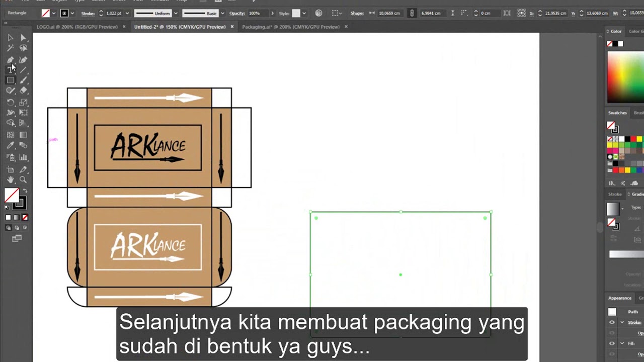Set paint mode to Color
The height and width of the screenshot is (362, 644).
click(x=8, y=217)
